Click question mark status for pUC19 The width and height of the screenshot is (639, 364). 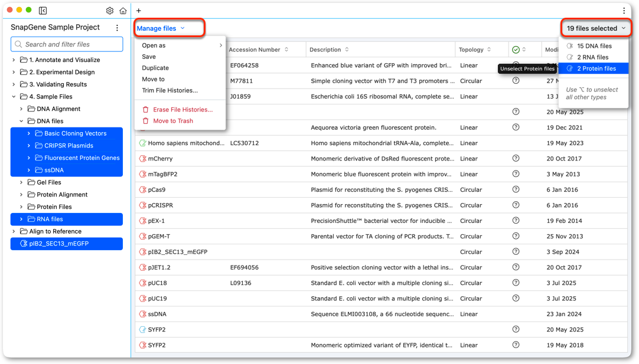point(516,298)
